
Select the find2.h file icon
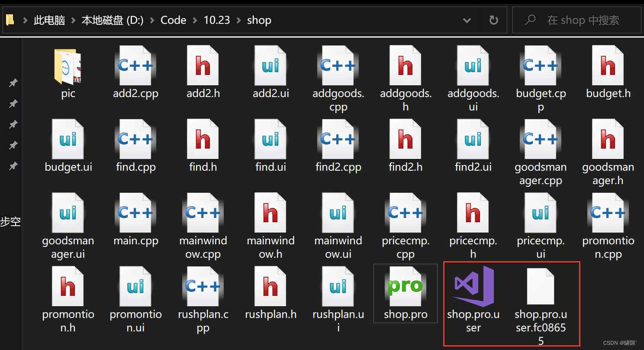click(406, 139)
